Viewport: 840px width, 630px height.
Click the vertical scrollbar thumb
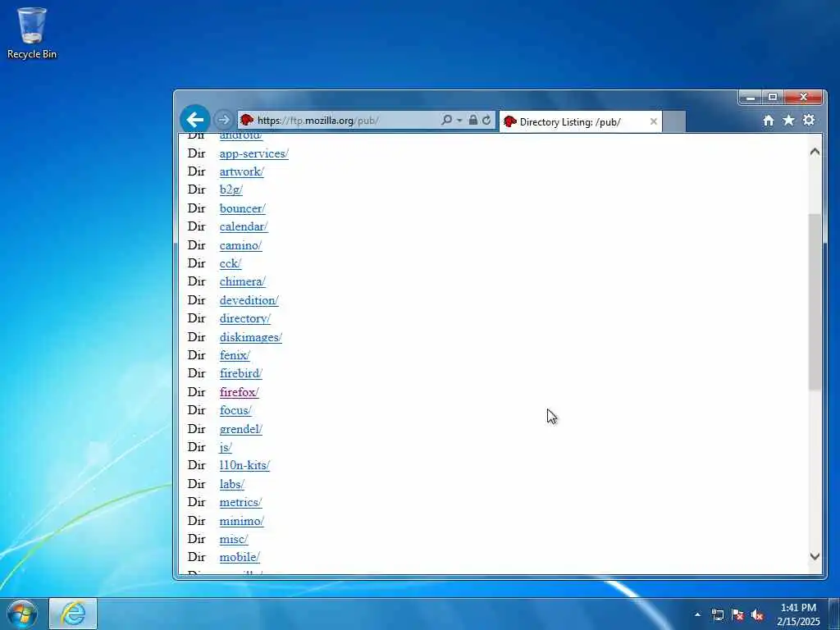coord(815,302)
